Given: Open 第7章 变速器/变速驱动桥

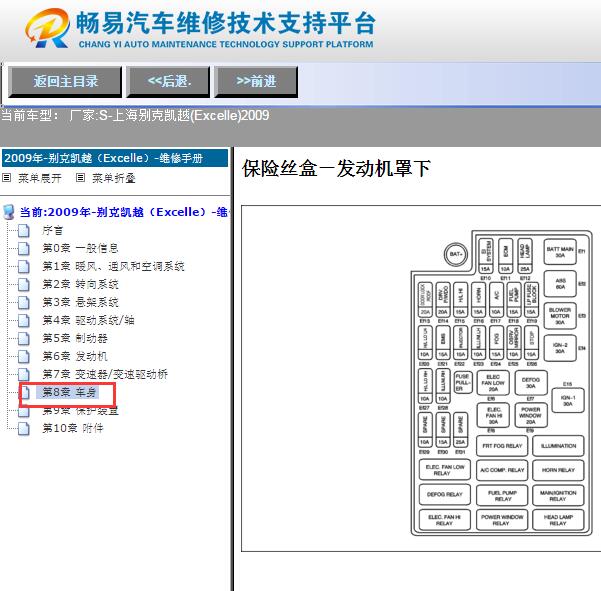Looking at the screenshot, I should tap(105, 374).
